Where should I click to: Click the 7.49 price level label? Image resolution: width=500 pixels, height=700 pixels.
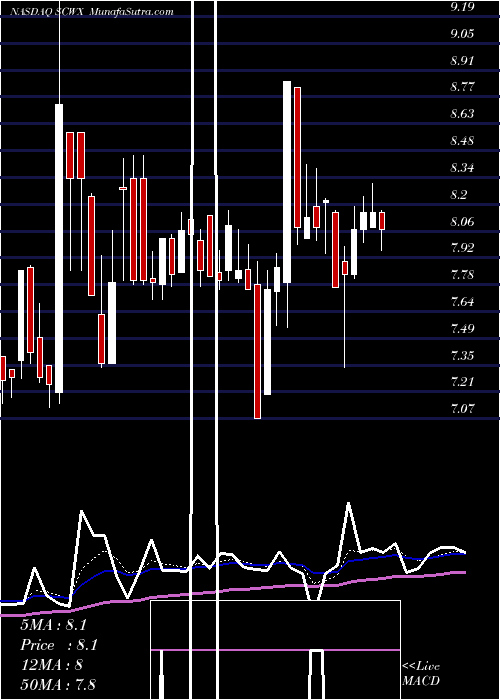[462, 329]
